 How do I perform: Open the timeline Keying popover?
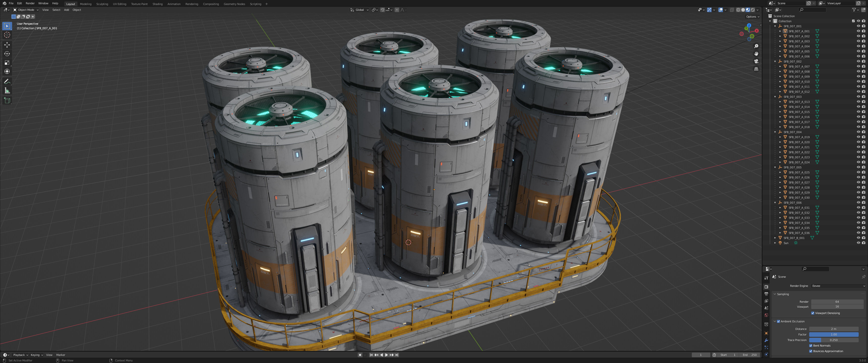[37, 355]
